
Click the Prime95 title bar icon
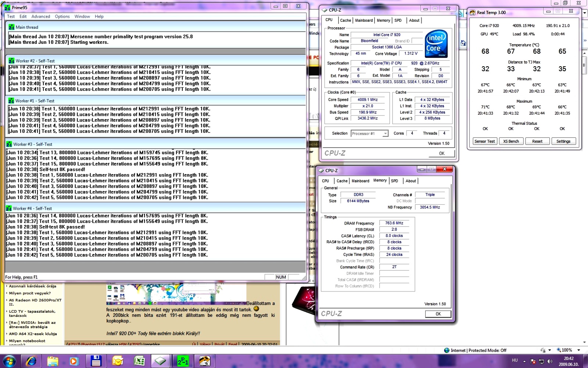pos(7,7)
